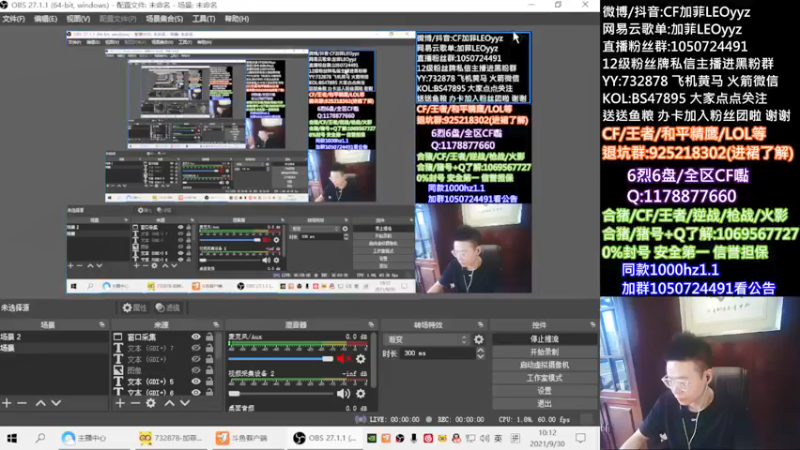The height and width of the screenshot is (450, 800).
Task: Open the 视图(V) menu
Action: (x=78, y=19)
